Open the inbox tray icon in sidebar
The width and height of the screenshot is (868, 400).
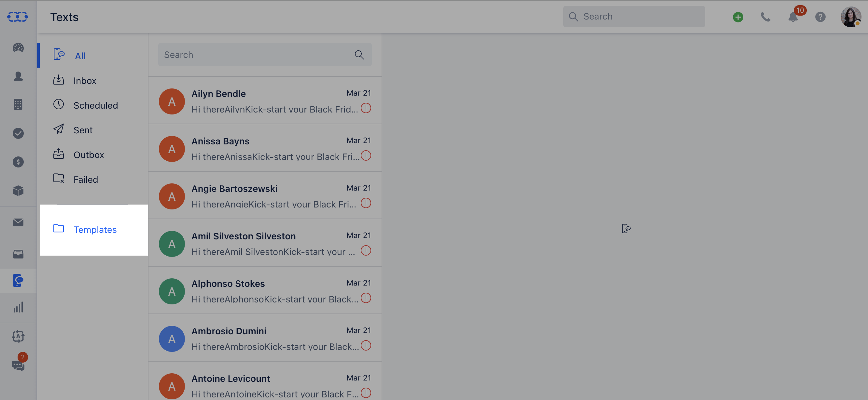tap(18, 254)
